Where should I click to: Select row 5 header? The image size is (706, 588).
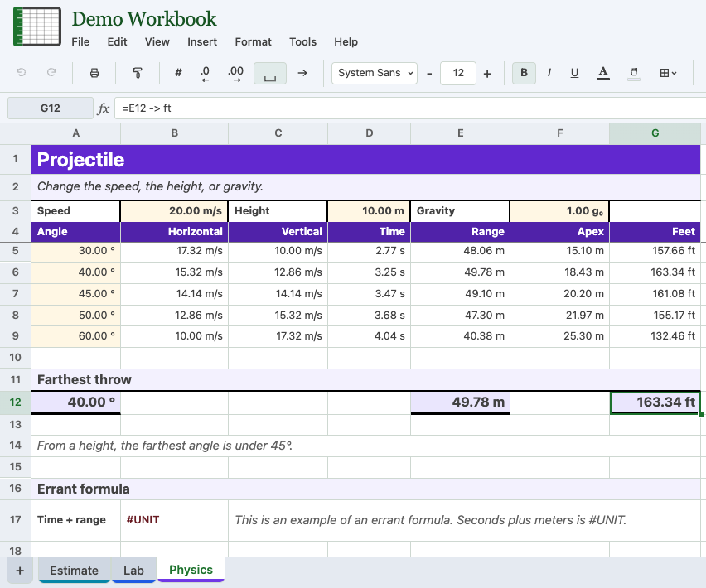click(15, 251)
